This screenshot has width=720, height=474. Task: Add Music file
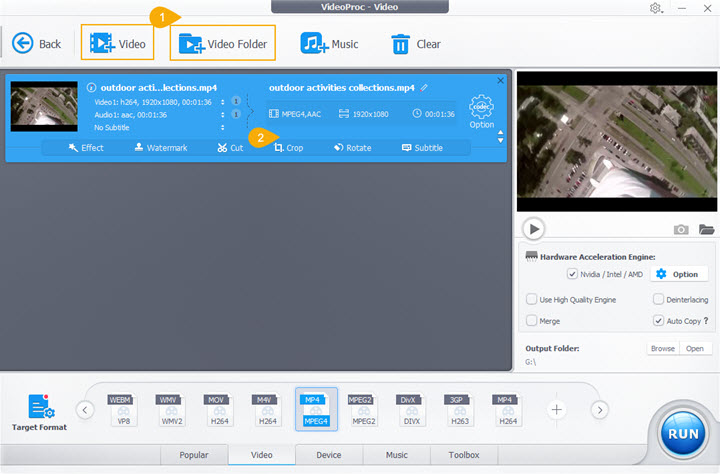coord(329,44)
